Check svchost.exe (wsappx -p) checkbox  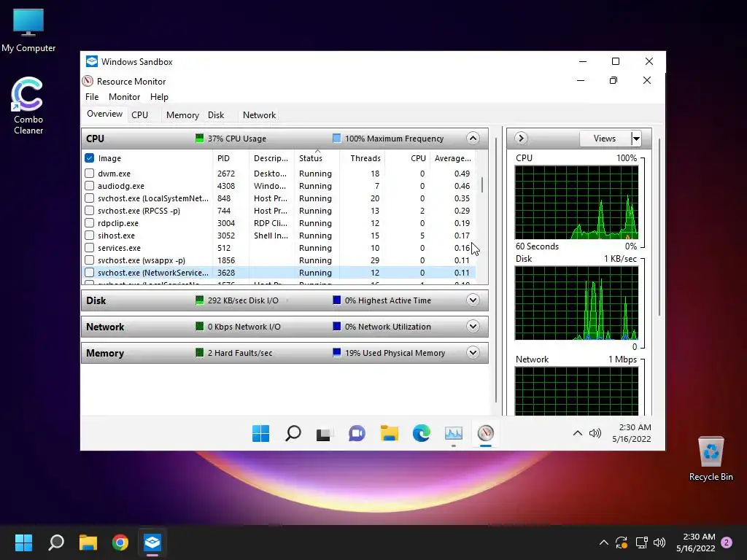[89, 260]
